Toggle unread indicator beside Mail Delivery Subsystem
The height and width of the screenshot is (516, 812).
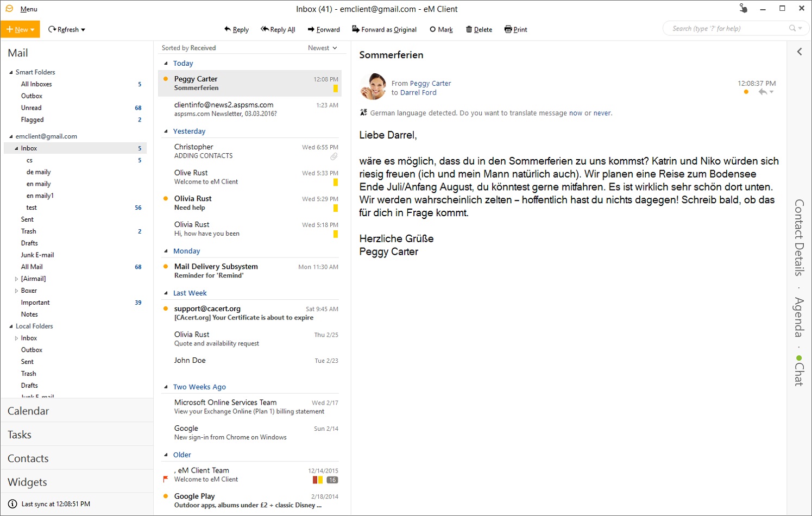coord(165,266)
